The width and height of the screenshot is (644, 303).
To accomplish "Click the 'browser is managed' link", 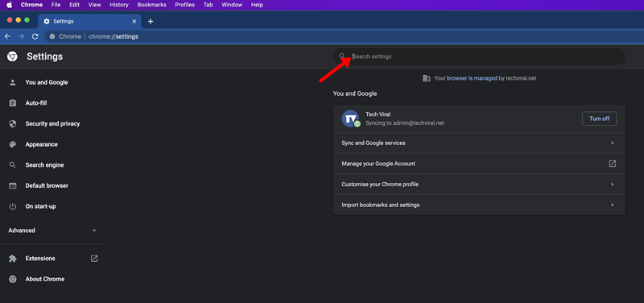I will tap(472, 78).
